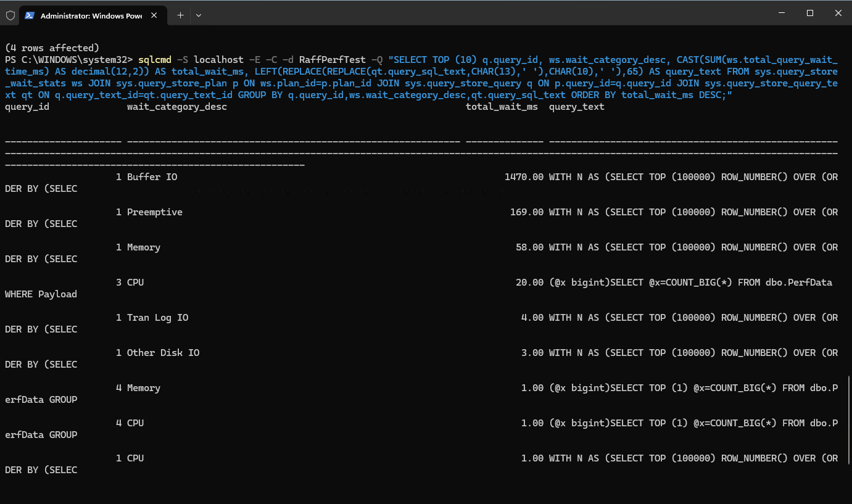The width and height of the screenshot is (852, 504).
Task: Click the PS C:\WINDOWS\system32> prompt
Action: coord(68,60)
